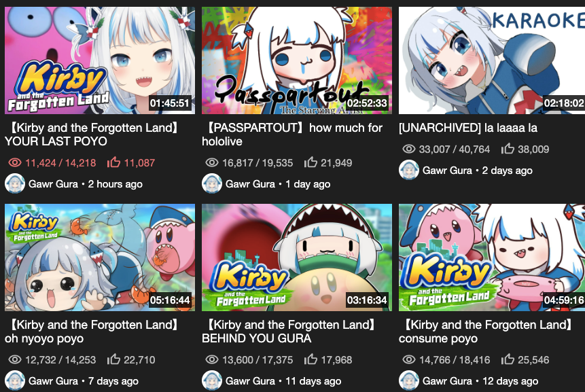Click the like icon beside 21,949
Viewport: 585px width, 392px height.
311,162
